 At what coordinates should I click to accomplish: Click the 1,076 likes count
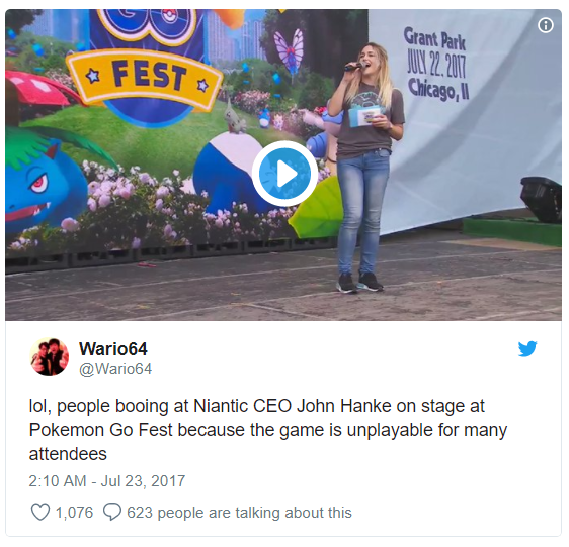click(74, 513)
